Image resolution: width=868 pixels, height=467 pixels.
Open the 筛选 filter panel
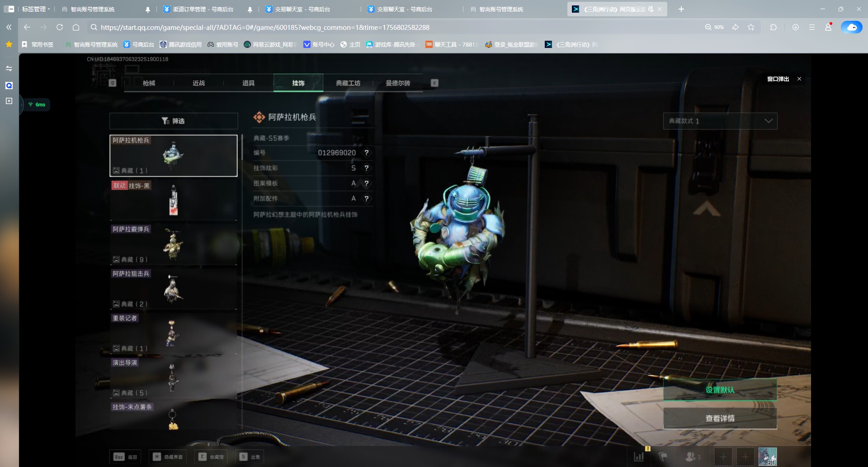pos(174,121)
